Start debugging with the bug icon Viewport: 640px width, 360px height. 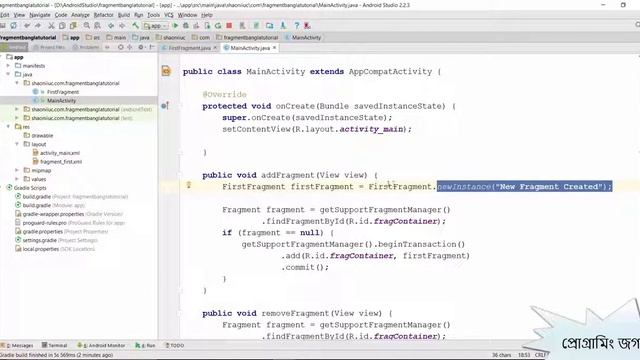[186, 25]
